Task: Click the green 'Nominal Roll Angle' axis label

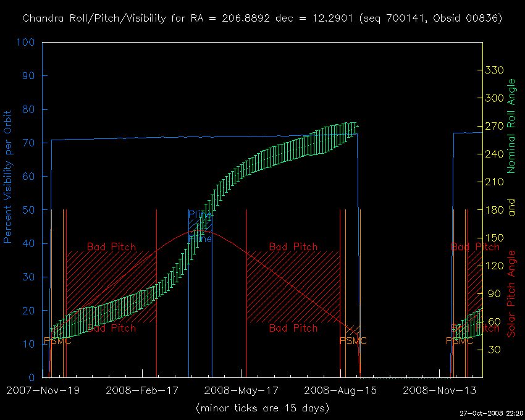Action: (511, 126)
